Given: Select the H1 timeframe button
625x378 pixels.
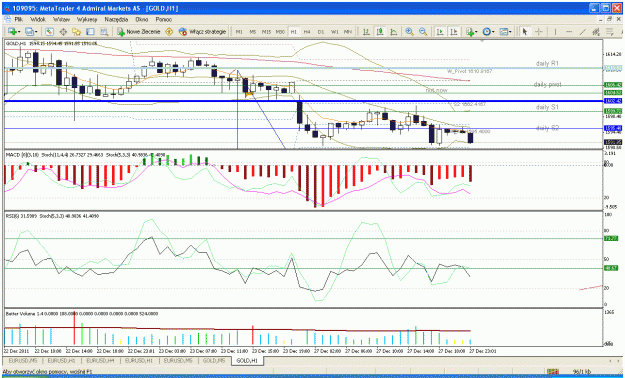Looking at the screenshot, I should [294, 32].
